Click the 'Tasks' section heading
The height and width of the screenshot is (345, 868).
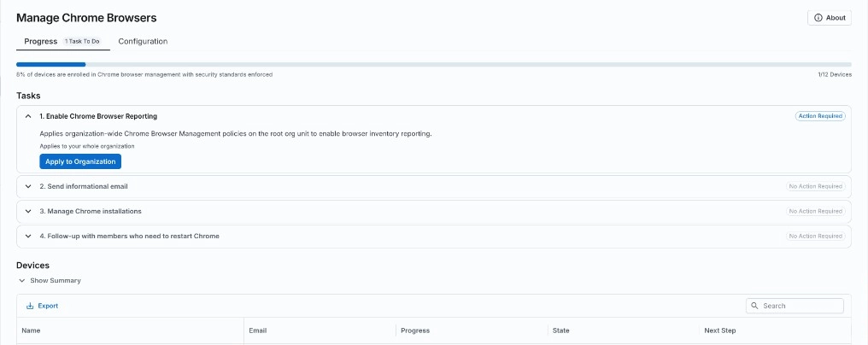pyautogui.click(x=28, y=96)
